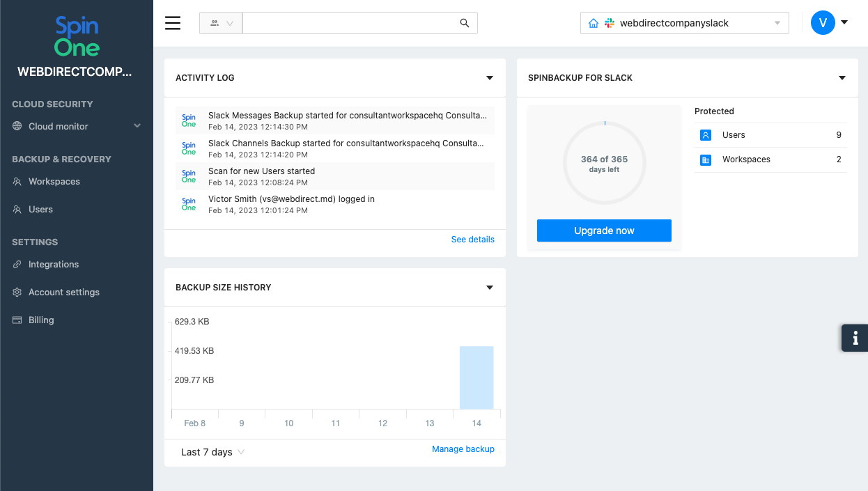Viewport: 868px width, 491px height.
Task: Open the webdirectcompanyslack account dropdown
Action: [x=777, y=23]
